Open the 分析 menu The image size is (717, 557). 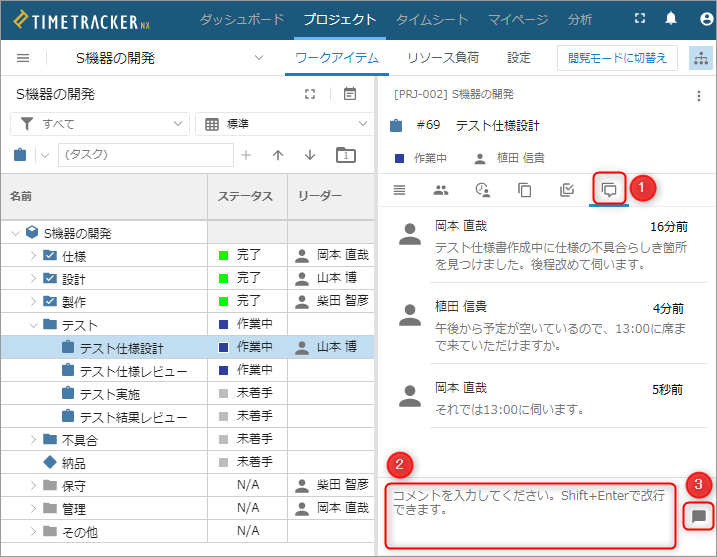click(x=579, y=20)
